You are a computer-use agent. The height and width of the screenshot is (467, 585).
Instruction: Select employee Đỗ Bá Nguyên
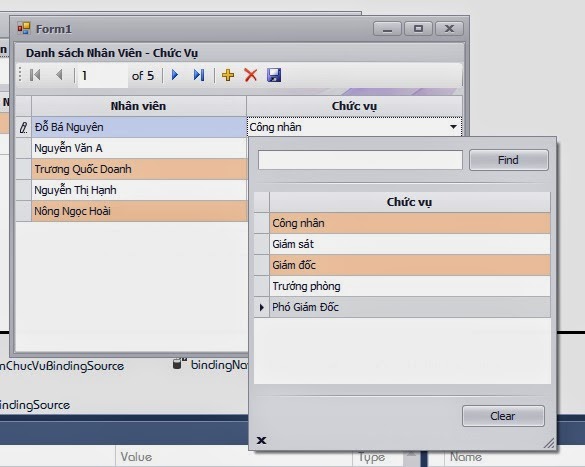click(x=139, y=127)
